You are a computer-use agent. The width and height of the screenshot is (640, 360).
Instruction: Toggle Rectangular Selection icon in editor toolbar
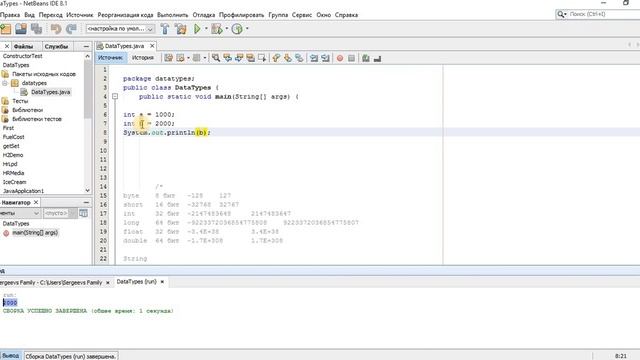262,58
